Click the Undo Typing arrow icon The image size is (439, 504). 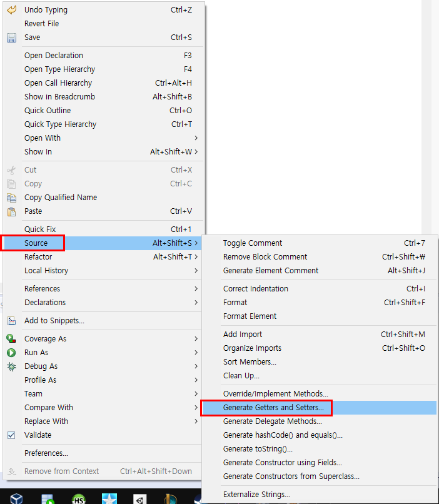[12, 10]
